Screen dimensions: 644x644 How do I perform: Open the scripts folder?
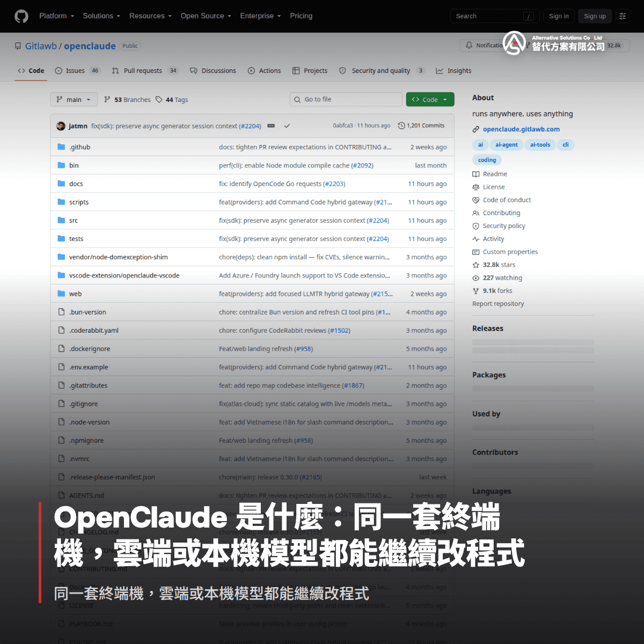tap(79, 202)
